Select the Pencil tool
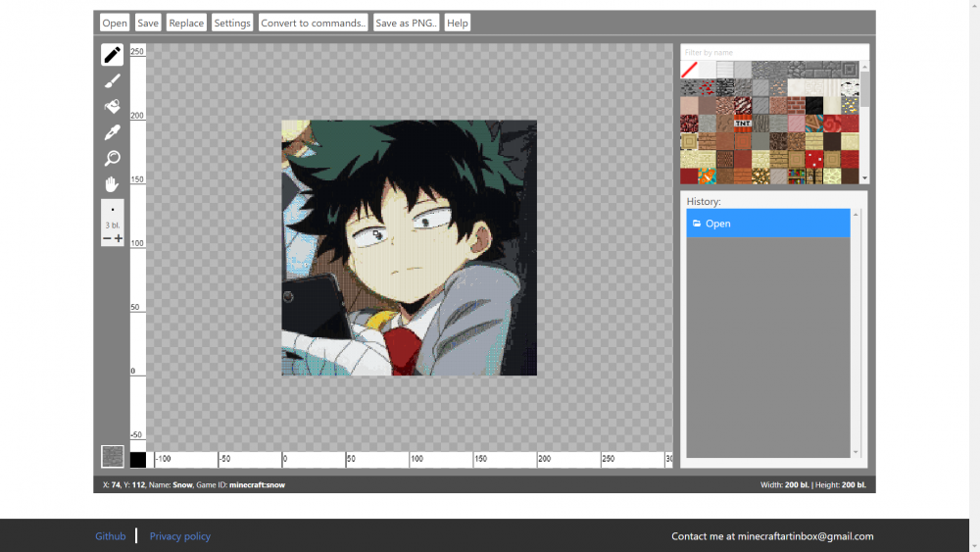980x552 pixels. point(112,55)
